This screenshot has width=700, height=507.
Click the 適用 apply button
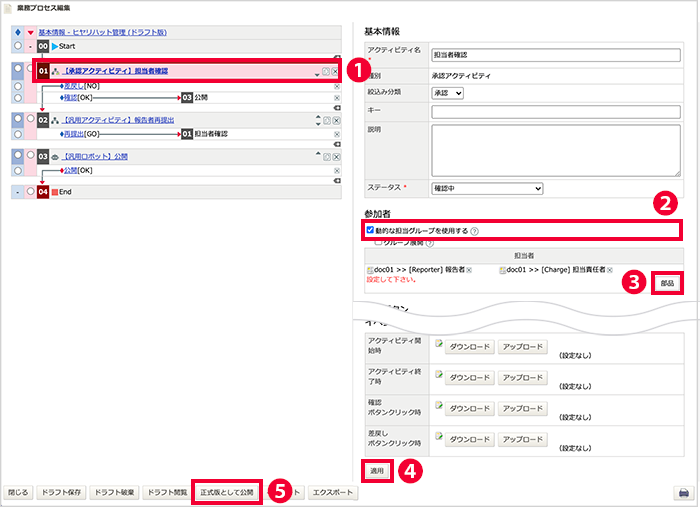[377, 471]
